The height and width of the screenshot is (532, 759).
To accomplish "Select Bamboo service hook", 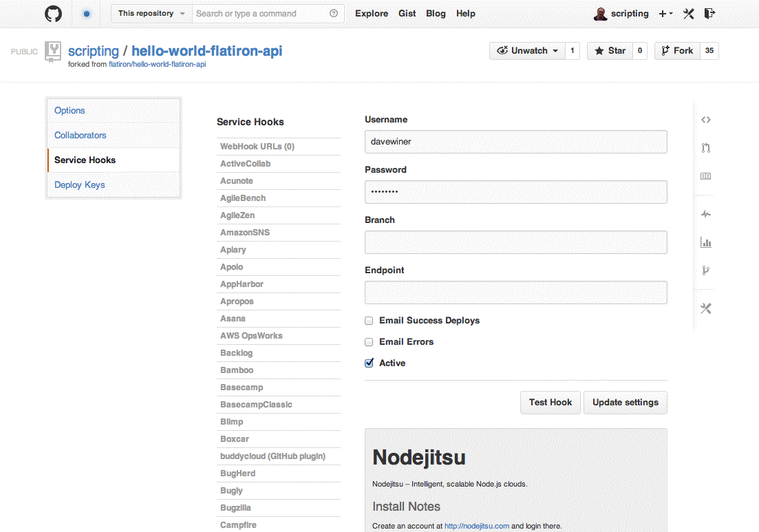I will [279, 370].
